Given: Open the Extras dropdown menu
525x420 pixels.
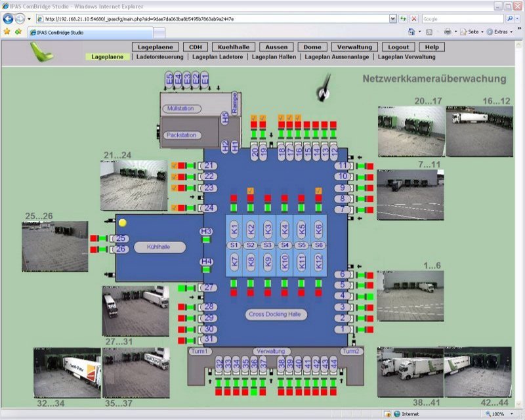Looking at the screenshot, I should click(503, 31).
